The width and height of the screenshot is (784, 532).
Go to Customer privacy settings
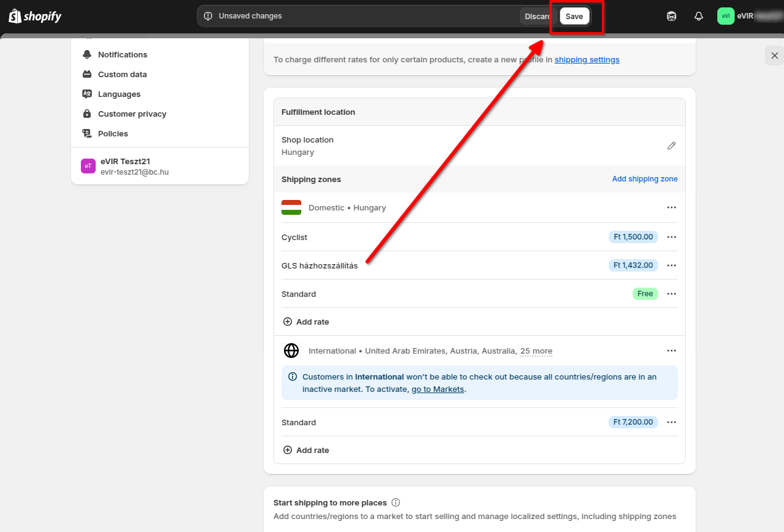pos(132,114)
